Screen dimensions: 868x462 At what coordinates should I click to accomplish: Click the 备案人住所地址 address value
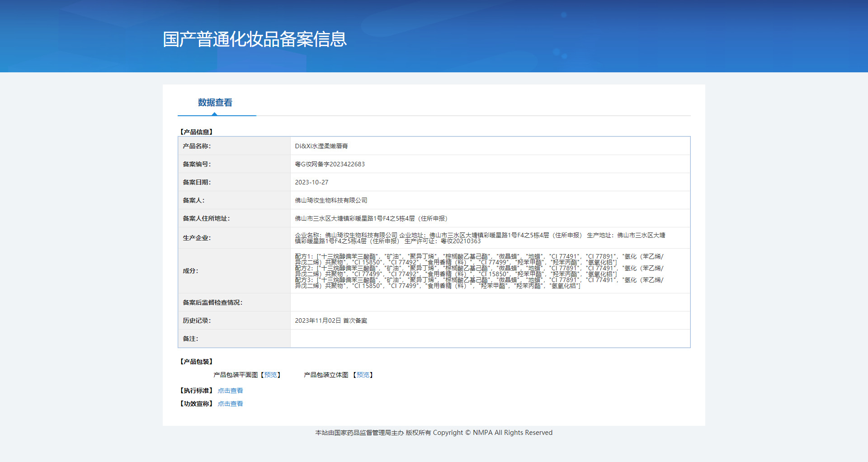pyautogui.click(x=371, y=218)
